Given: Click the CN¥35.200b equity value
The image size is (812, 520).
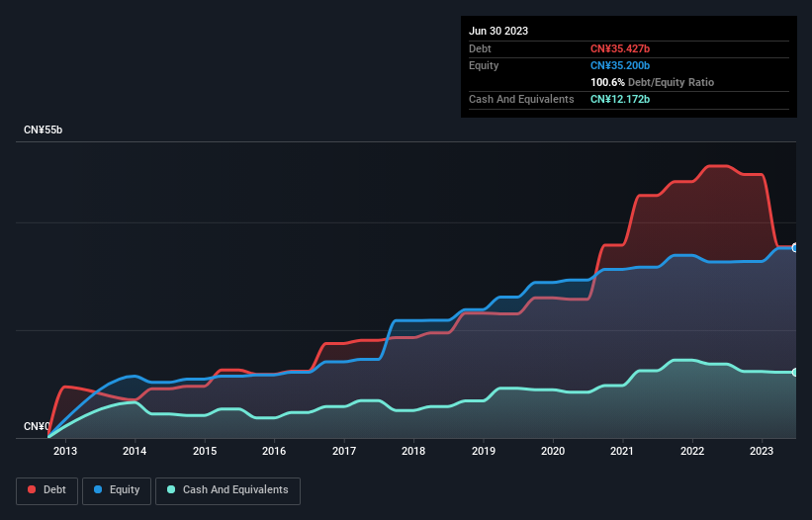Looking at the screenshot, I should (x=620, y=65).
